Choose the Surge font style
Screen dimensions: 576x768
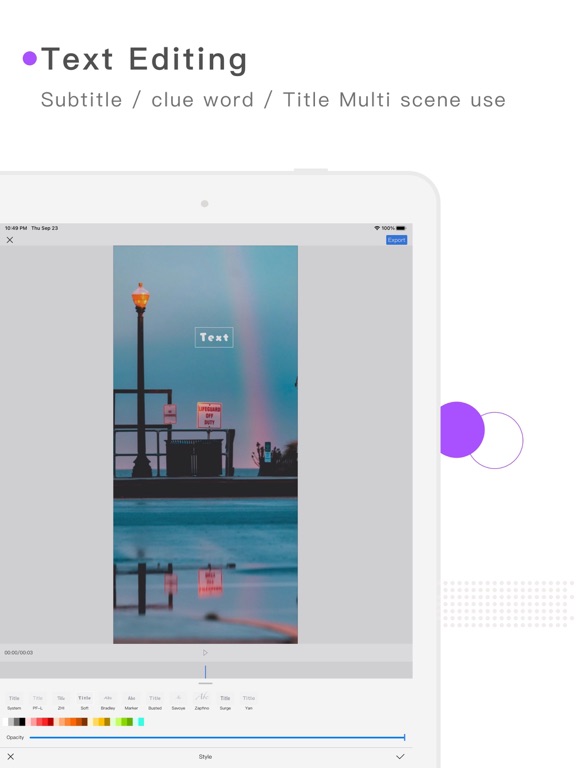225,702
